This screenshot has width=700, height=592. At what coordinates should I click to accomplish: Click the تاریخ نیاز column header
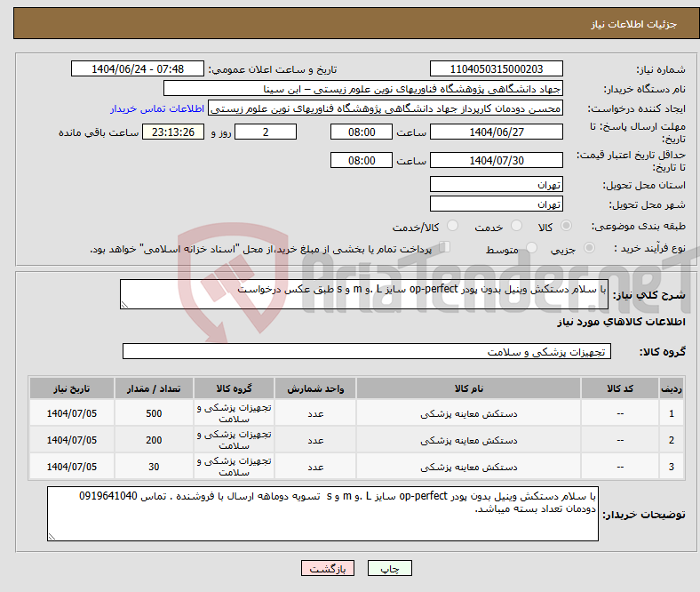coord(71,388)
